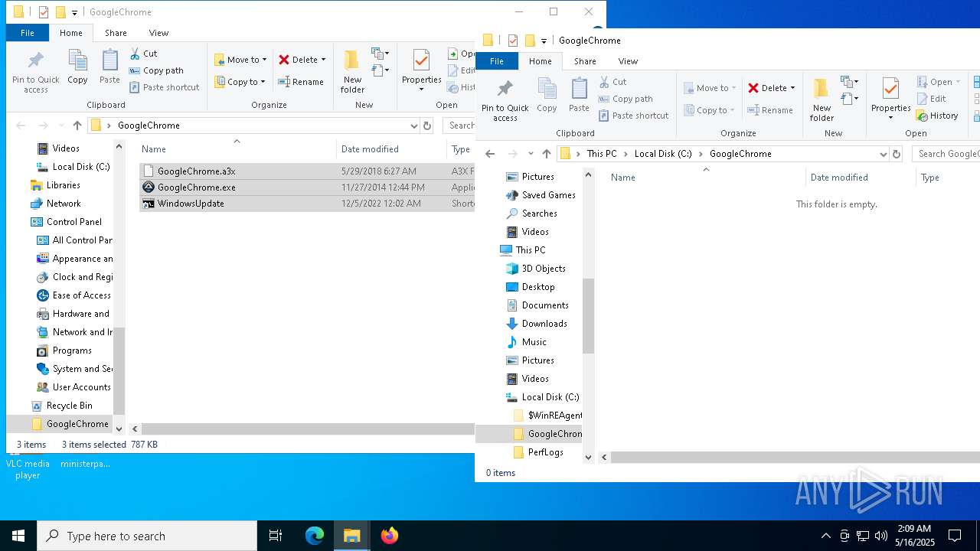
Task: Select Documents in front window tree
Action: pos(545,305)
